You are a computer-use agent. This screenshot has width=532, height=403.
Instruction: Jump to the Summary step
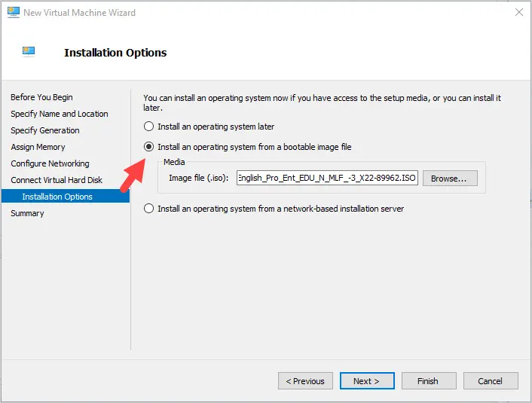click(27, 213)
